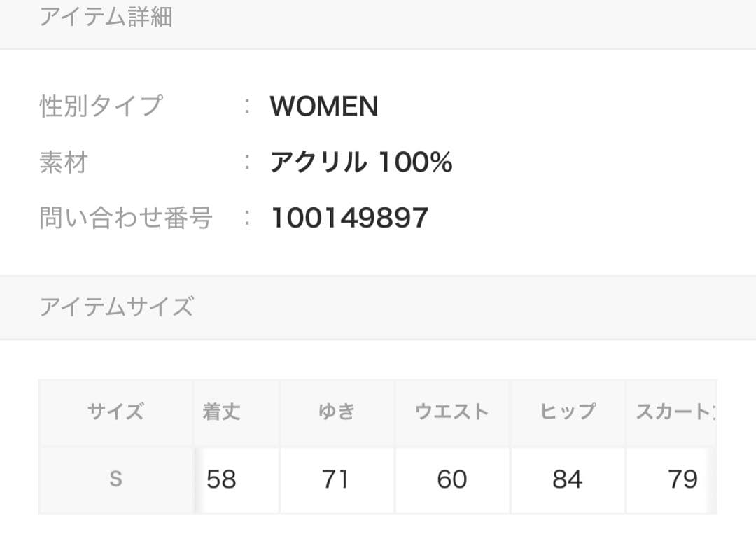Open the WOMEN gender type value

click(x=323, y=106)
